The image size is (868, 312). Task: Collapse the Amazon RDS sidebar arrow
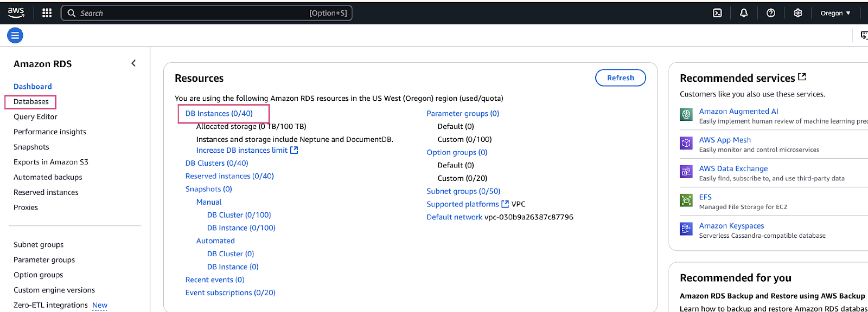pyautogui.click(x=133, y=63)
